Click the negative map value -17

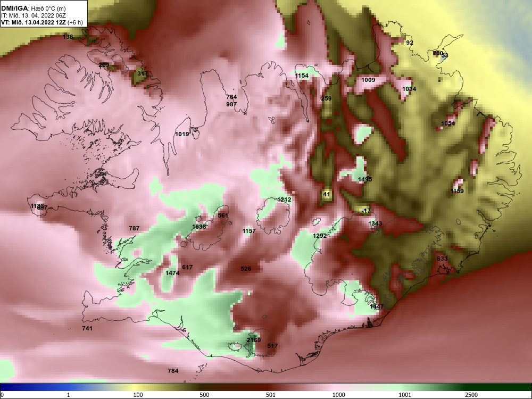pos(366,211)
